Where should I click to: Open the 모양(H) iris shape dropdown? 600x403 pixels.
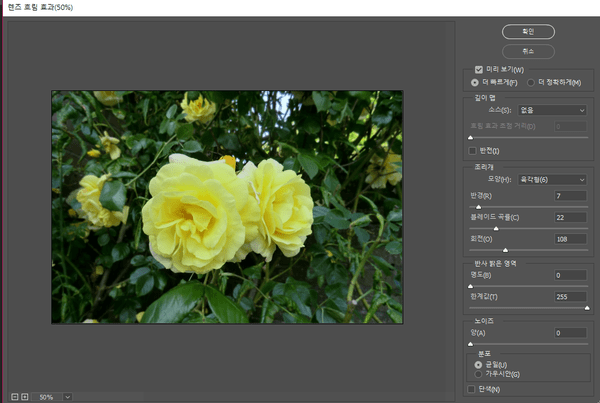tap(552, 179)
